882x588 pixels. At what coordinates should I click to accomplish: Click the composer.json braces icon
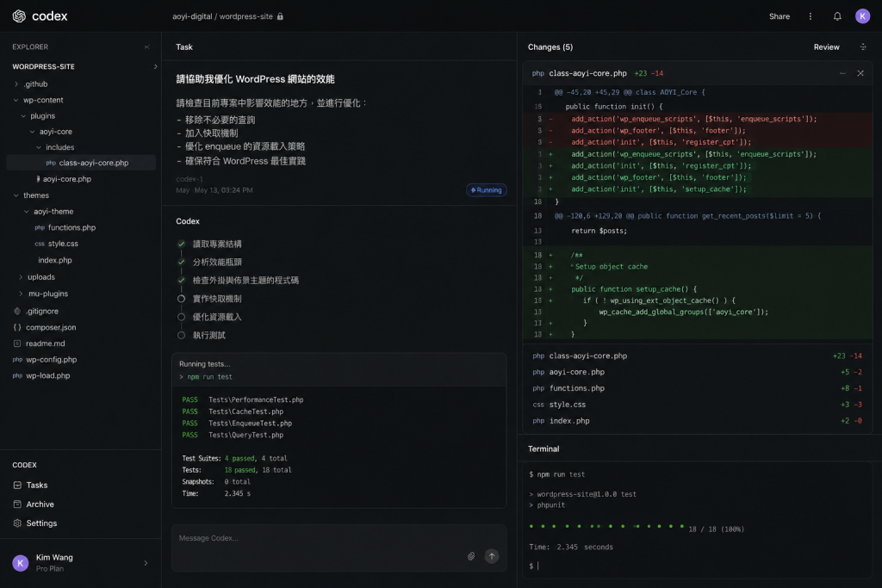(x=17, y=327)
